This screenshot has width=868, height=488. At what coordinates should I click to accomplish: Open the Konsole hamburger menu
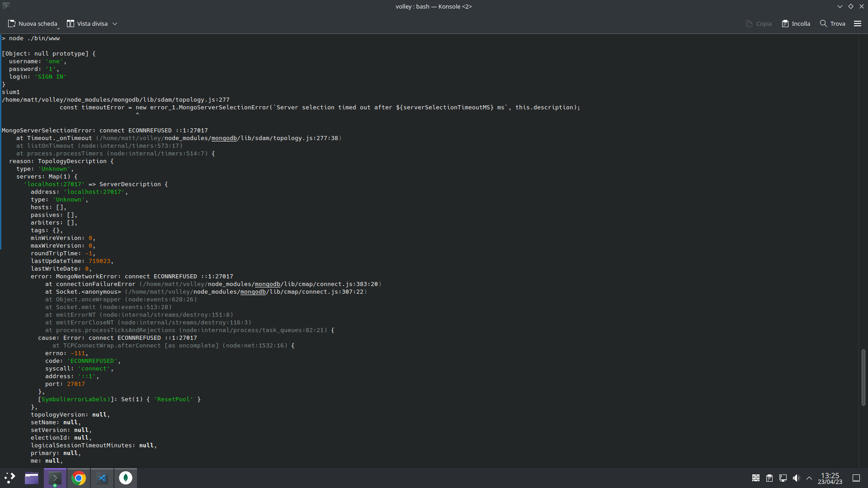click(857, 23)
